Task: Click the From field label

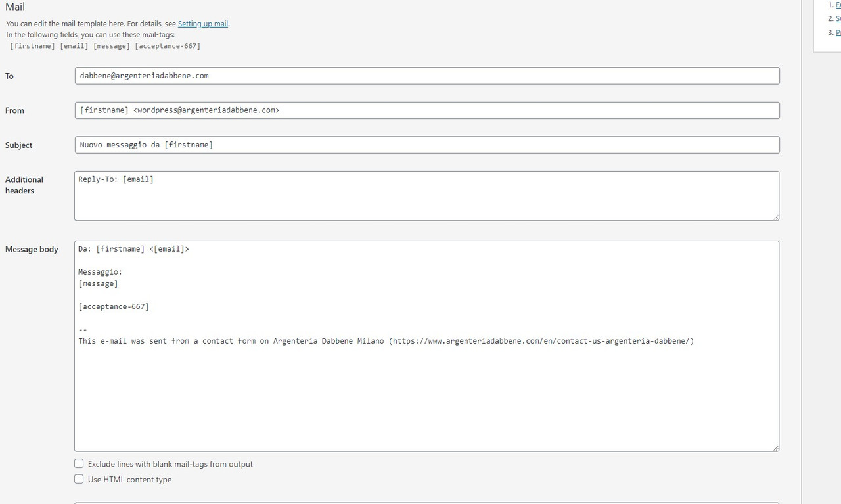Action: 14,110
